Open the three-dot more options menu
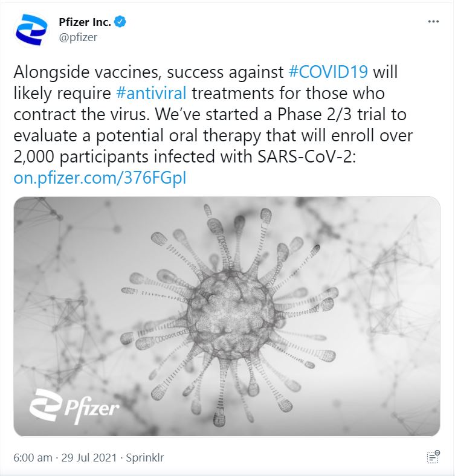455x476 pixels. [x=433, y=22]
